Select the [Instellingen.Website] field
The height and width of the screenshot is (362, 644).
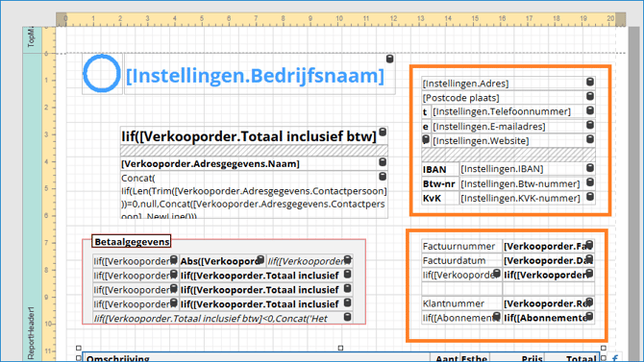click(513, 141)
